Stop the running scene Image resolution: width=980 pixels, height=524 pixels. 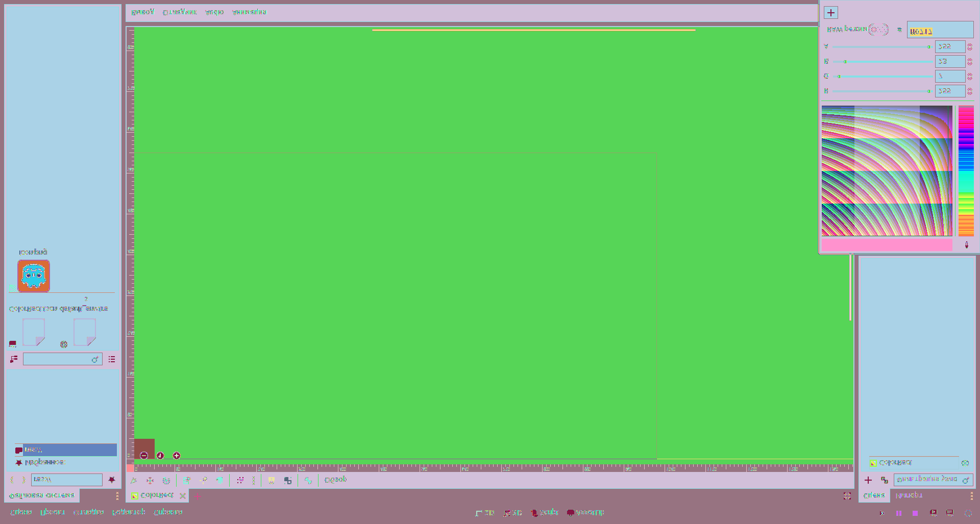click(915, 513)
